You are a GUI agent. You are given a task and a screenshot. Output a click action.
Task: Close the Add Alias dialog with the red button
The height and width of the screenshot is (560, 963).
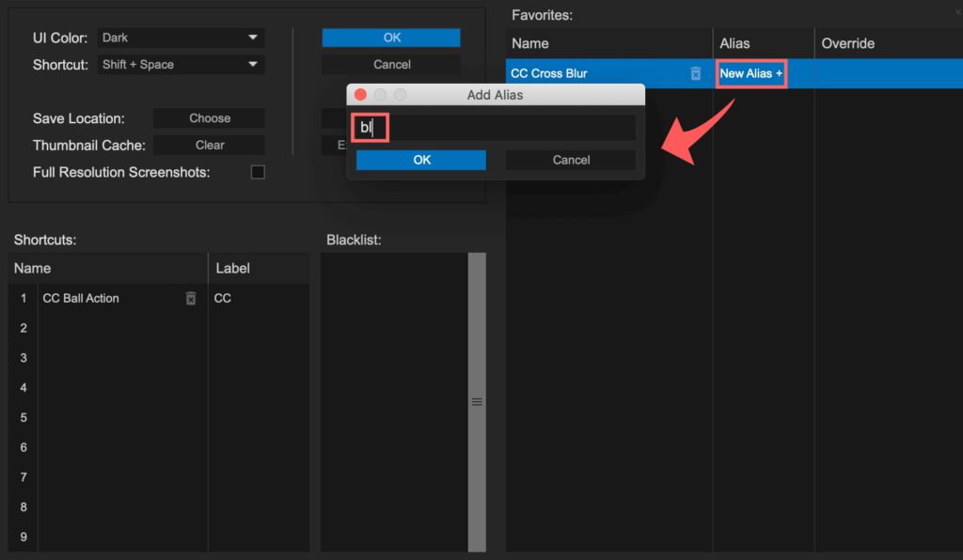[360, 94]
